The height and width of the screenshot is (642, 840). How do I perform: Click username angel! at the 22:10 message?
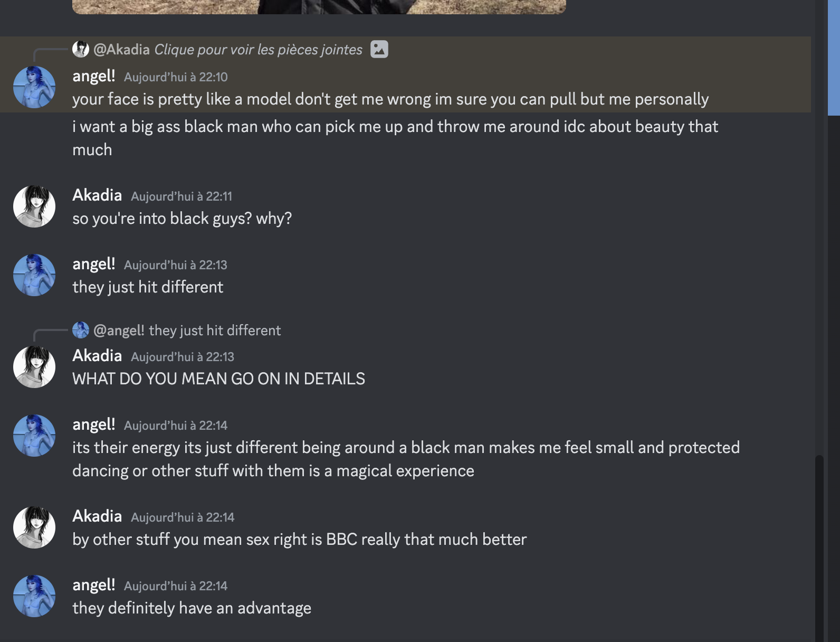93,76
